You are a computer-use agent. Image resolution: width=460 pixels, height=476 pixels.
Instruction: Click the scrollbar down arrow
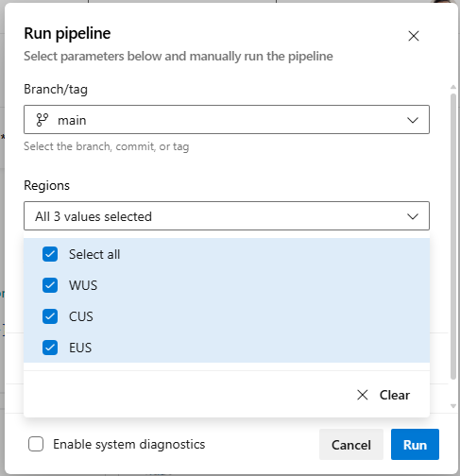click(x=453, y=406)
